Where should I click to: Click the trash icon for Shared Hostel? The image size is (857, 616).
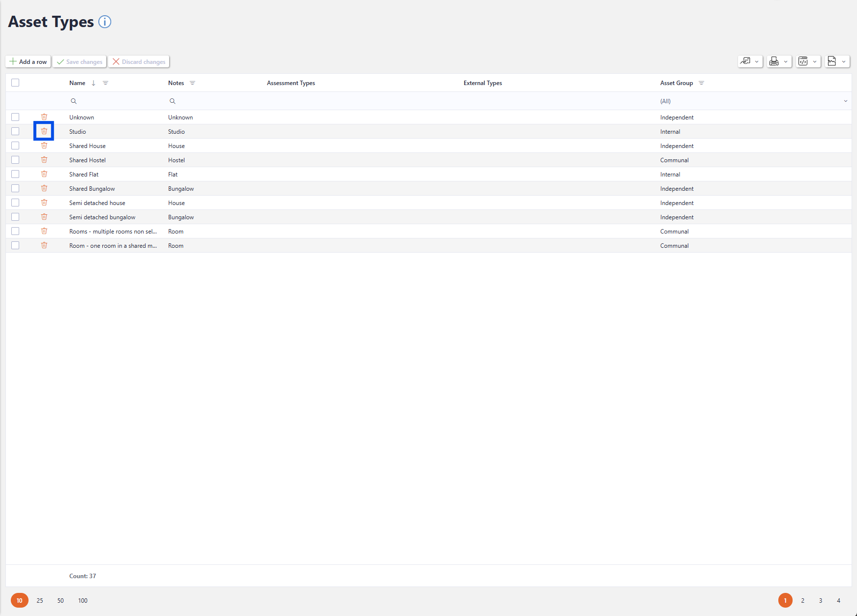(44, 160)
